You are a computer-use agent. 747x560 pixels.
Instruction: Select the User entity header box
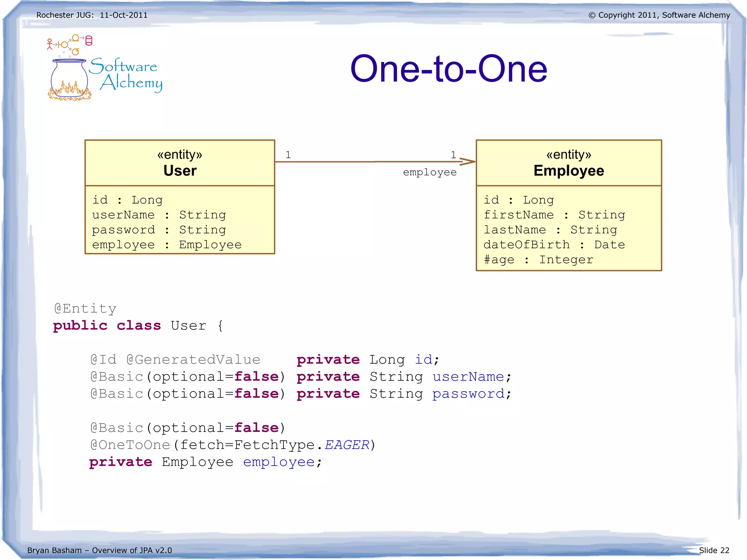point(180,163)
